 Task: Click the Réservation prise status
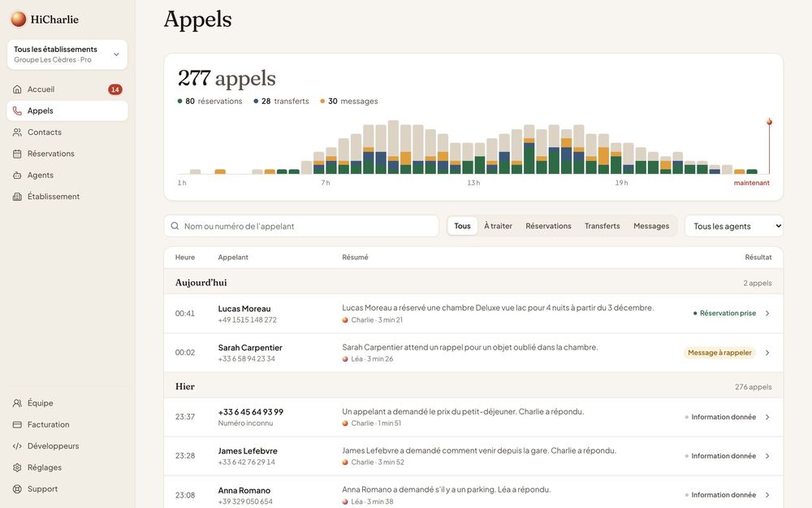(x=724, y=313)
